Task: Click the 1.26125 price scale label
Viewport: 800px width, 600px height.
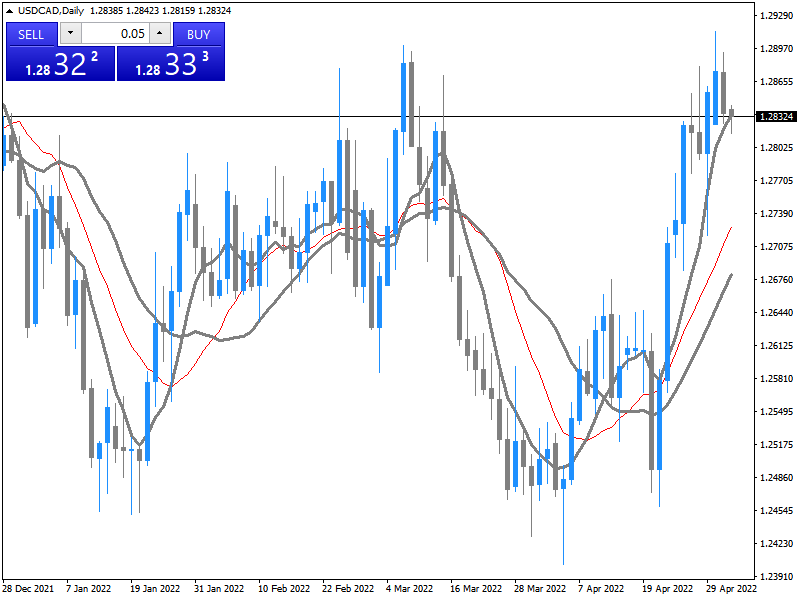Action: [x=776, y=346]
